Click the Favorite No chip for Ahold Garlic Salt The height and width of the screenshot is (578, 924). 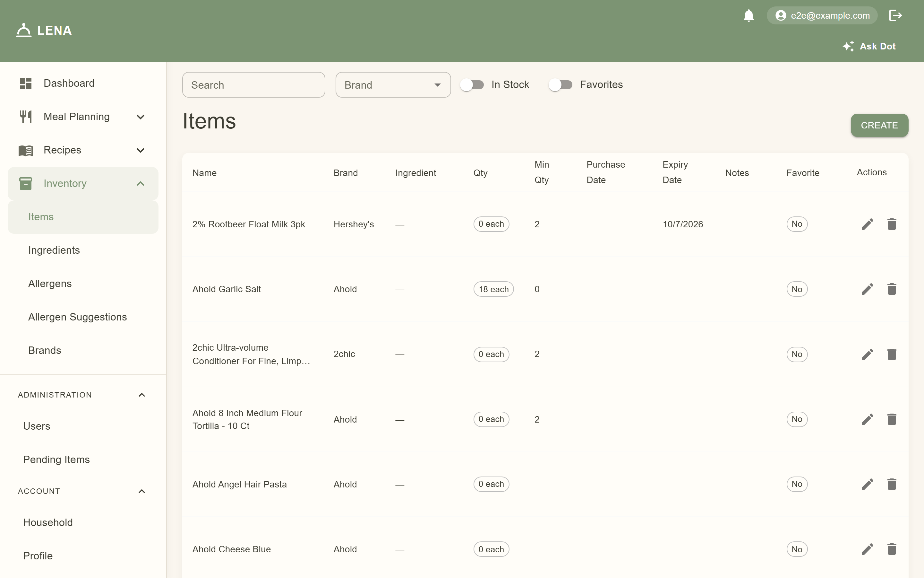(x=797, y=289)
